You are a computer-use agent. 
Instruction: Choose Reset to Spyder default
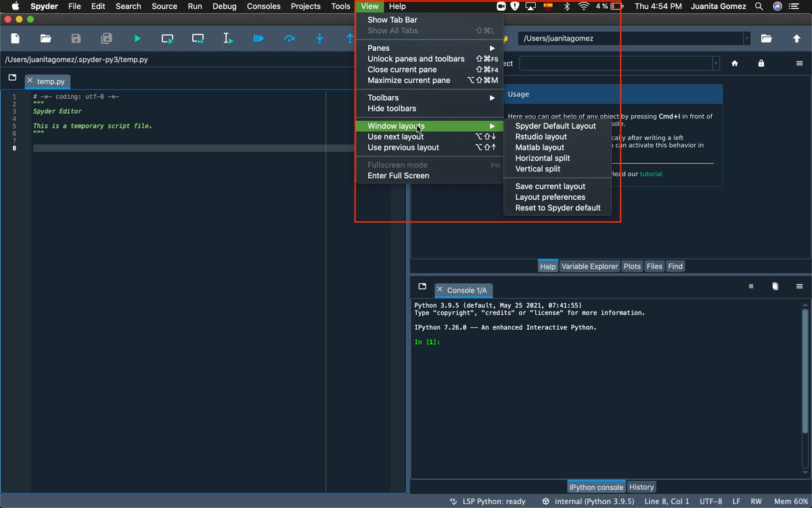point(558,208)
